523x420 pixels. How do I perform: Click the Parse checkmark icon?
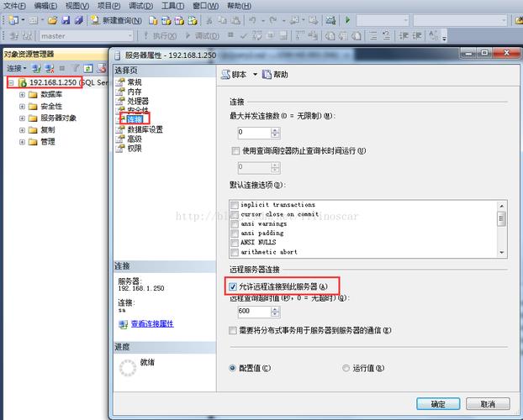click(244, 35)
